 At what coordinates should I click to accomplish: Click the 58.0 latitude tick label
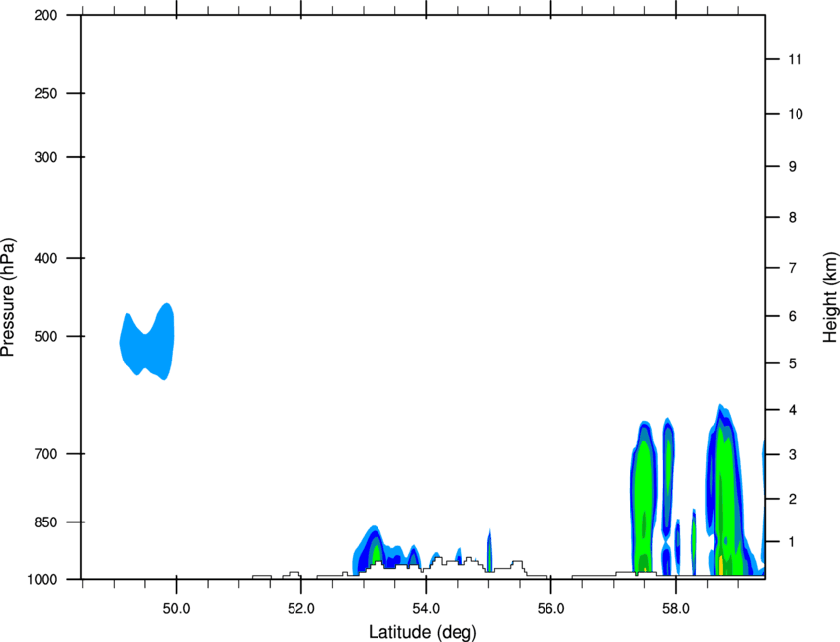[676, 609]
